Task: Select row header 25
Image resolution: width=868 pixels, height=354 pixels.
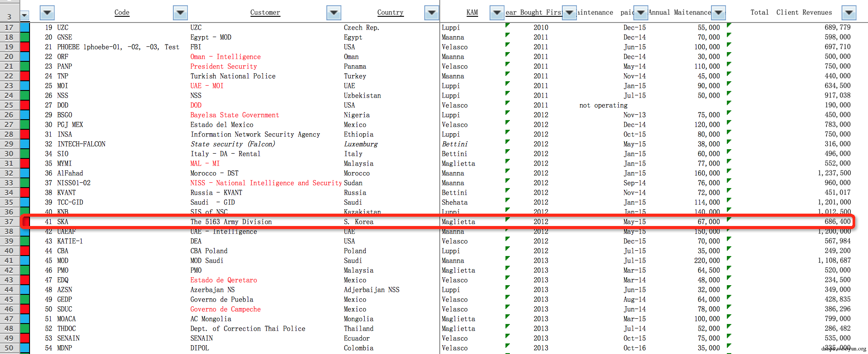Action: coord(9,105)
